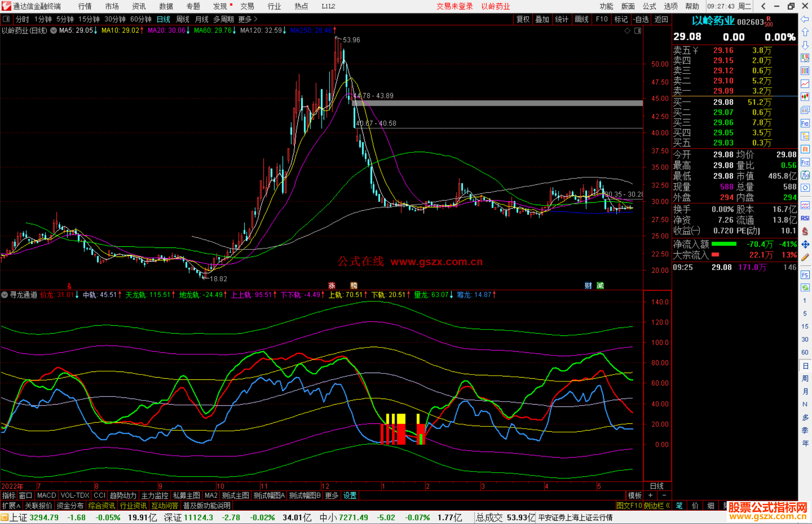
Task: Switch to the MACD indicator tab
Action: pyautogui.click(x=47, y=495)
